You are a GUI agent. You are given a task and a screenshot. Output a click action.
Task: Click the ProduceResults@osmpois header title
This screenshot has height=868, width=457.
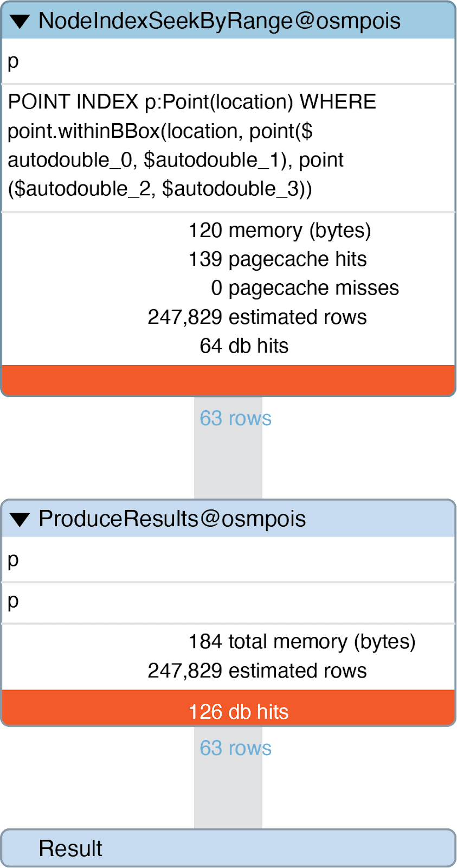tap(172, 519)
